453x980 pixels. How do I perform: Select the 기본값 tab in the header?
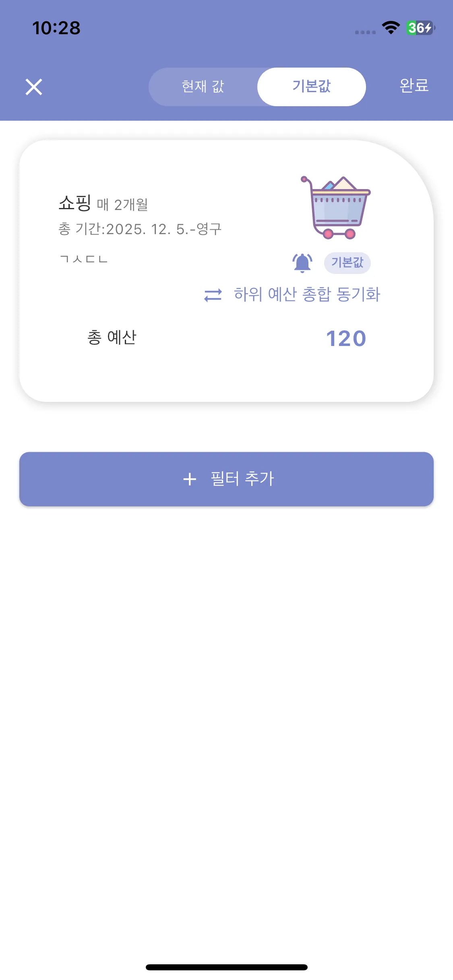[x=311, y=87]
